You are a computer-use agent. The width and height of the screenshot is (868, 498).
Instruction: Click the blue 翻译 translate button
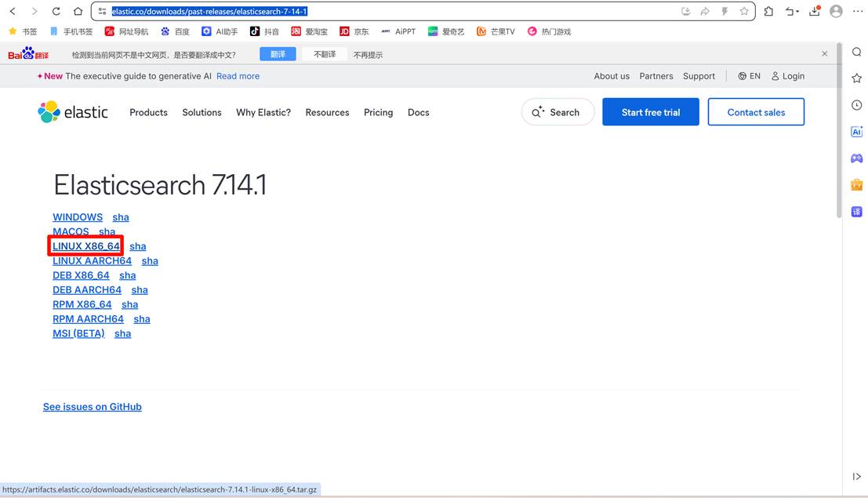[x=278, y=54]
